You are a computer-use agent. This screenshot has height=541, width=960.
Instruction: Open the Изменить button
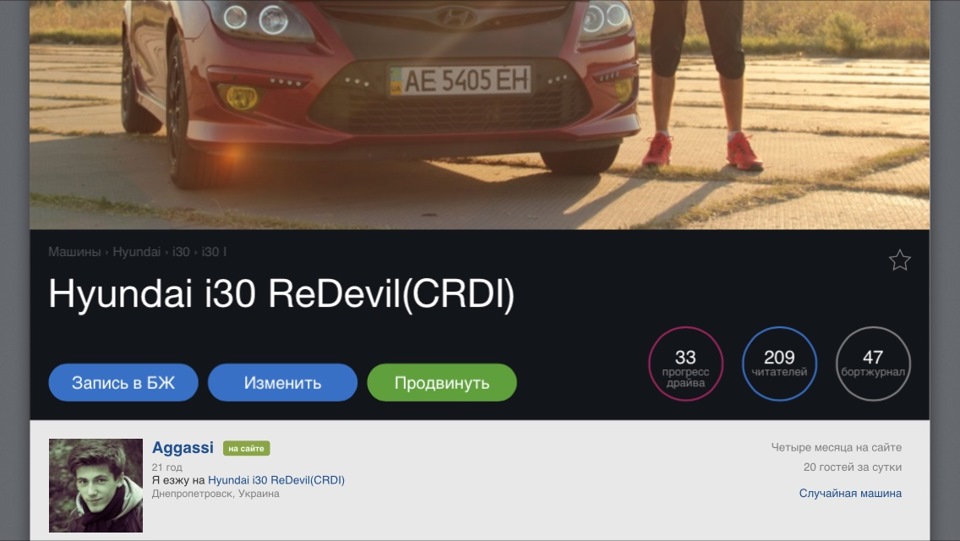[x=282, y=382]
